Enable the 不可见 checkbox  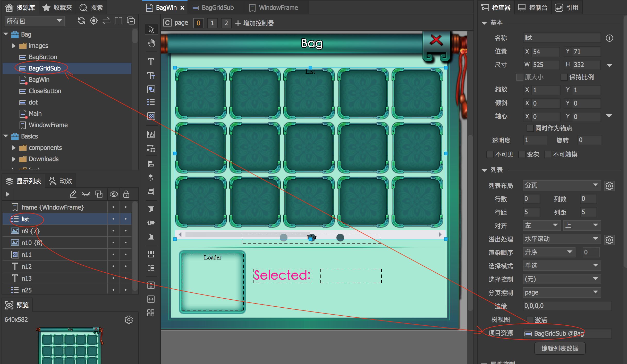pos(490,154)
